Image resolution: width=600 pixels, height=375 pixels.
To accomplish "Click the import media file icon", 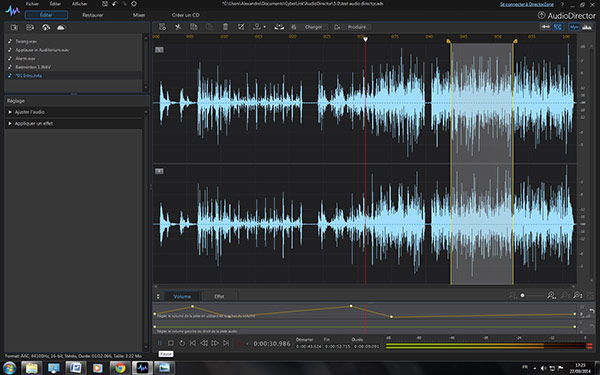I will [14, 28].
